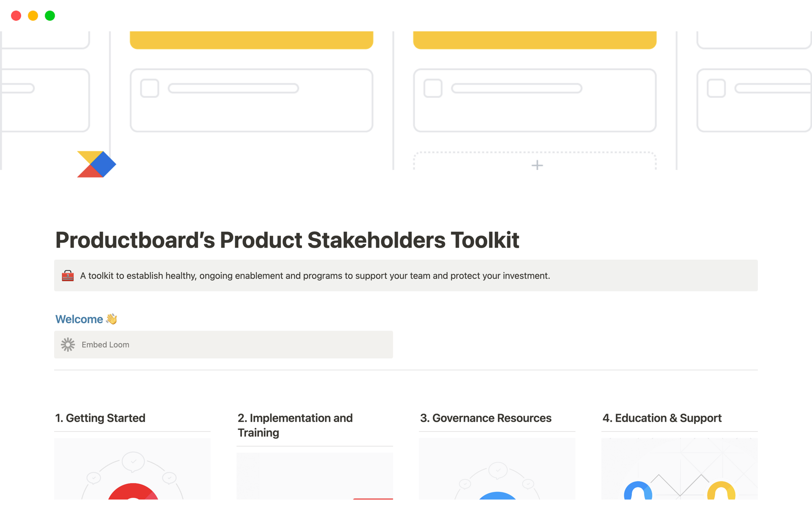Open the "3. Governance Resources" heading

(486, 418)
